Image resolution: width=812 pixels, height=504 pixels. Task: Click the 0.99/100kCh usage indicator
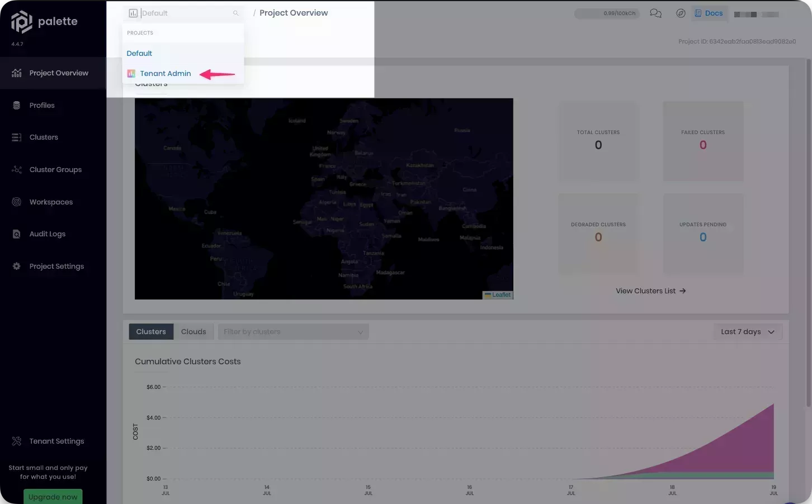(x=607, y=13)
